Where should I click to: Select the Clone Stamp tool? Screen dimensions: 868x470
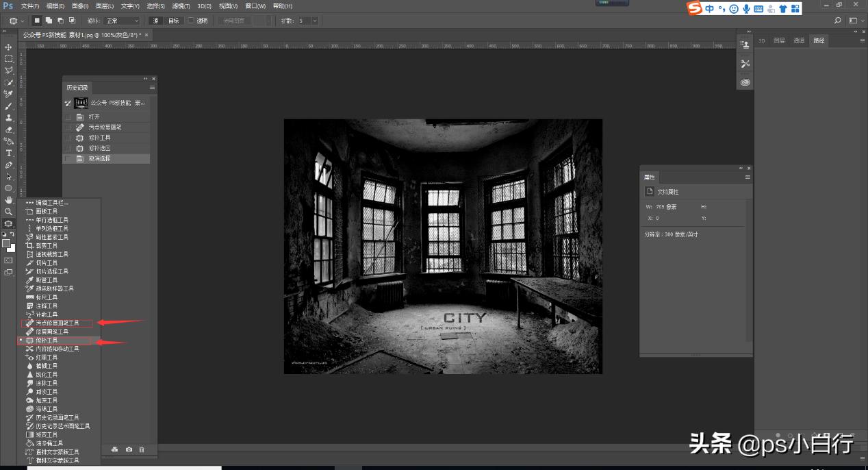point(9,118)
